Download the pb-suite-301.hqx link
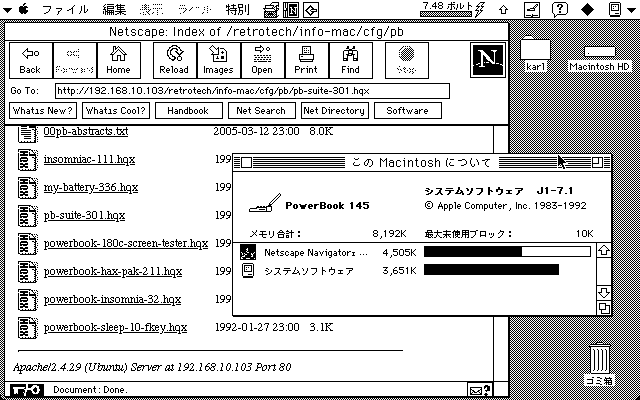 [x=84, y=216]
